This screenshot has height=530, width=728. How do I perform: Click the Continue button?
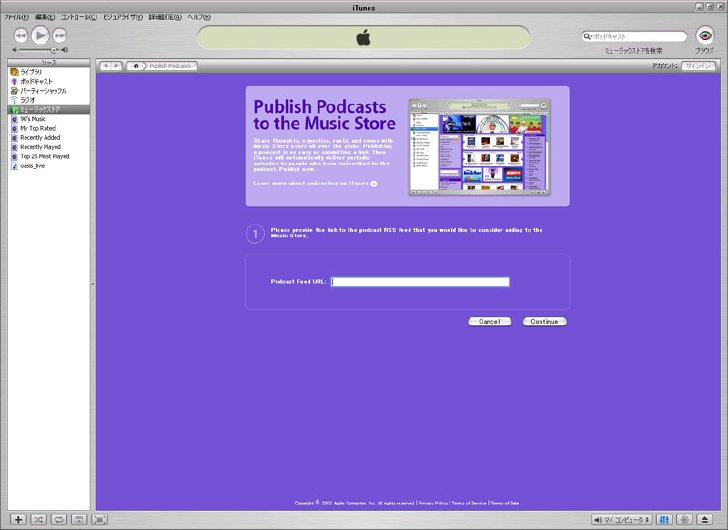coord(545,321)
